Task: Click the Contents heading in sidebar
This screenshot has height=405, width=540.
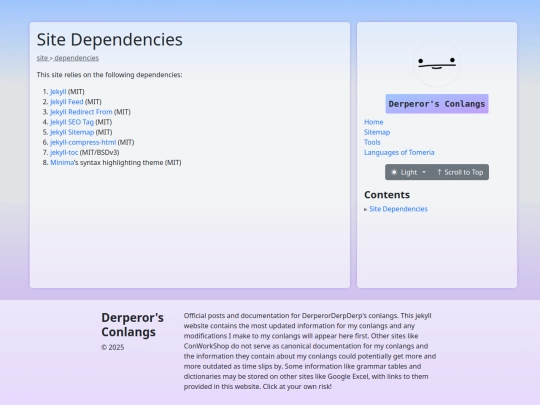Action: [x=387, y=195]
